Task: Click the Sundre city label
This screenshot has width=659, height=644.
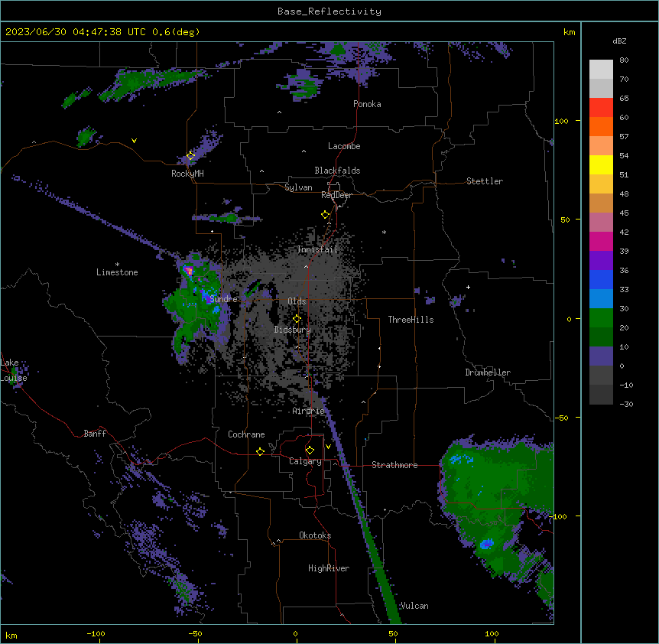Action: pos(223,299)
